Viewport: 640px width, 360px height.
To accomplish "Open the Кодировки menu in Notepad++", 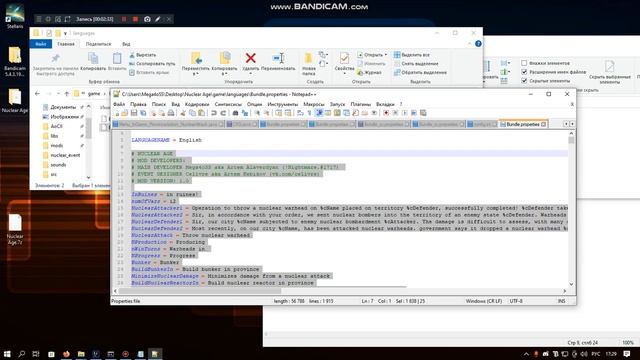I will [197, 104].
